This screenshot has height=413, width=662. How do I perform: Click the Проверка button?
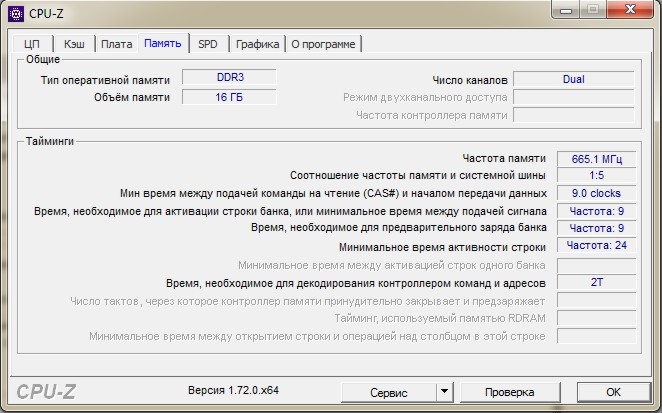point(510,392)
